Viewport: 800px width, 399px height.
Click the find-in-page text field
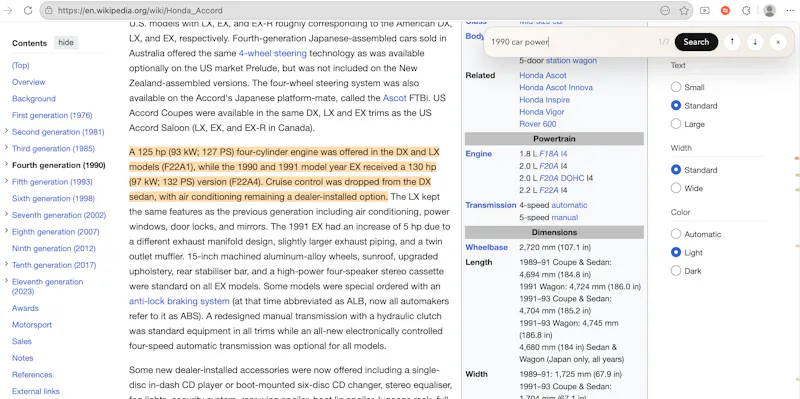pyautogui.click(x=571, y=42)
